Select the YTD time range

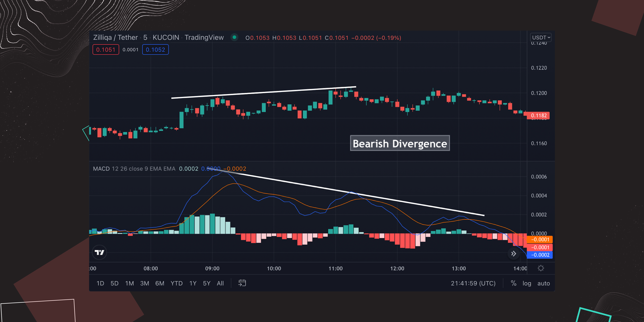point(177,283)
